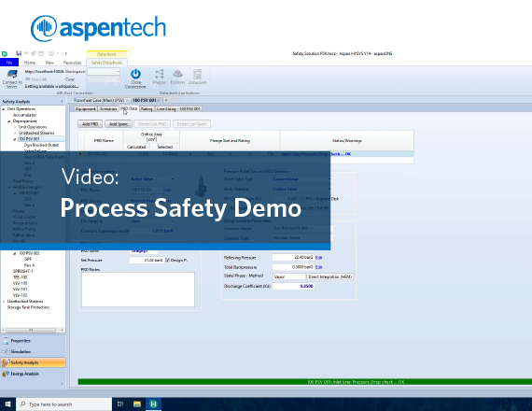Open the Scenarios tab
This screenshot has width=532, height=411.
[108, 109]
